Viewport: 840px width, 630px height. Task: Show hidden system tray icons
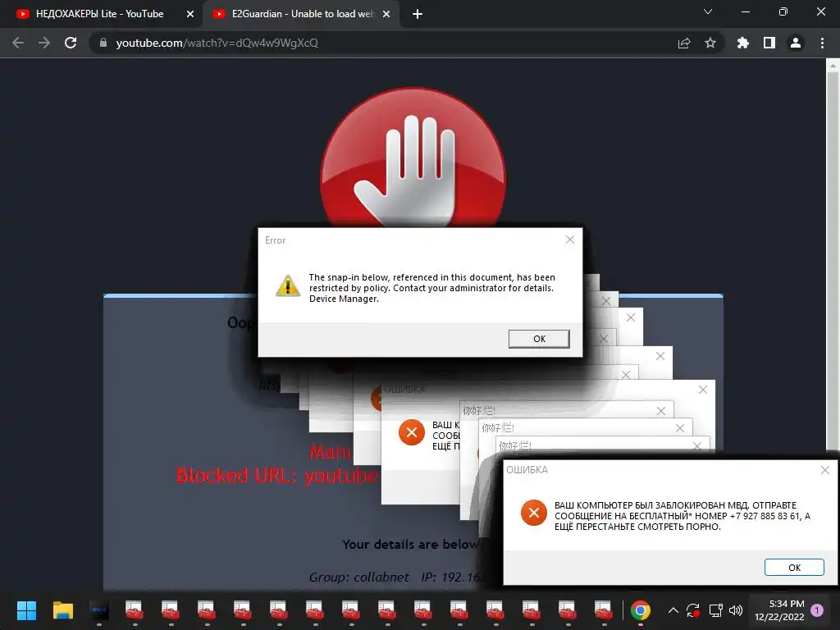(673, 610)
